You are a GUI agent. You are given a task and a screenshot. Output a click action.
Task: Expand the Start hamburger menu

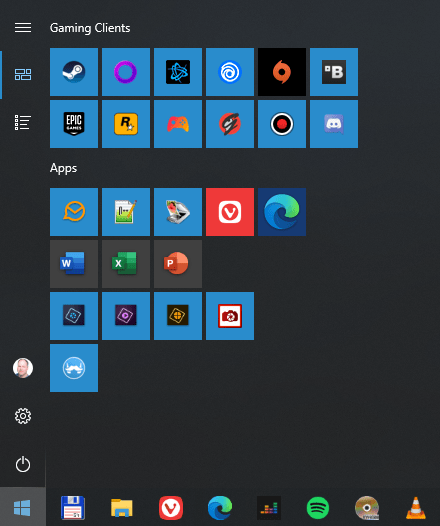click(x=23, y=28)
